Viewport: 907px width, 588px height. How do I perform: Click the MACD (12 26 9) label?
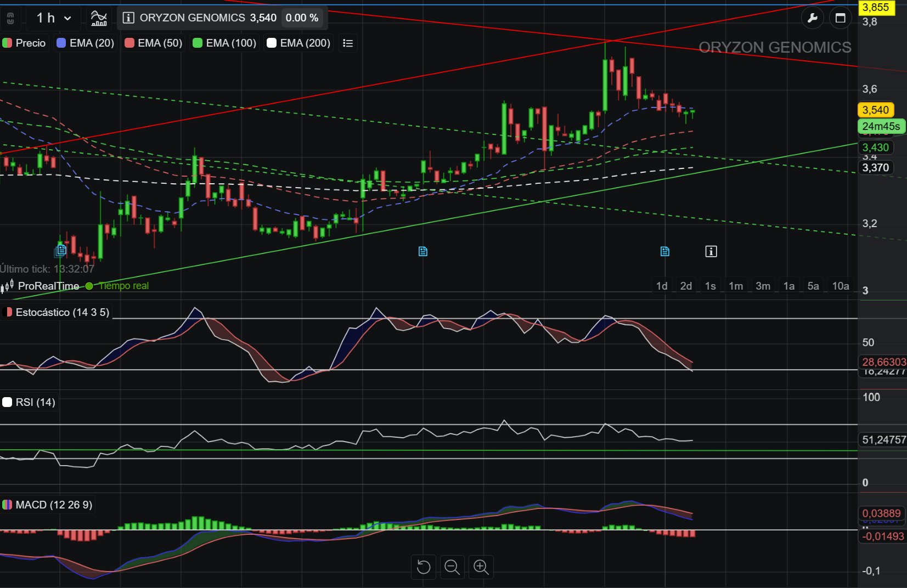coord(48,505)
